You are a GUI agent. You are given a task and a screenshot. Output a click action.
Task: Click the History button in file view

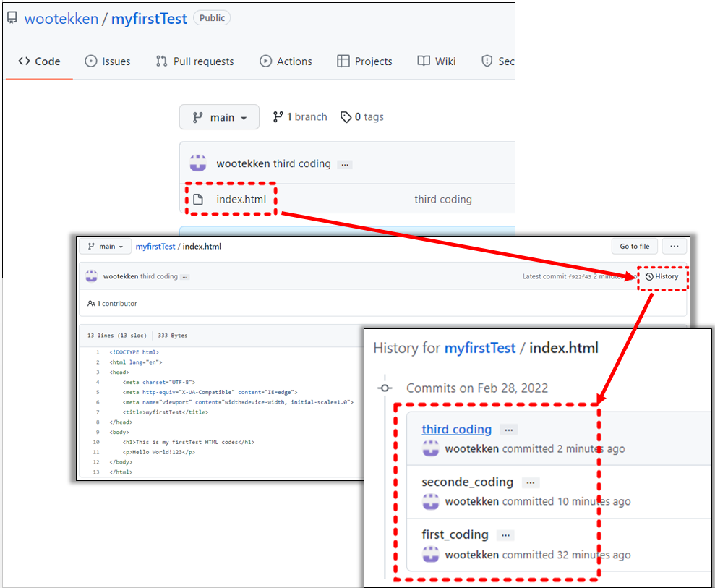[x=662, y=276]
